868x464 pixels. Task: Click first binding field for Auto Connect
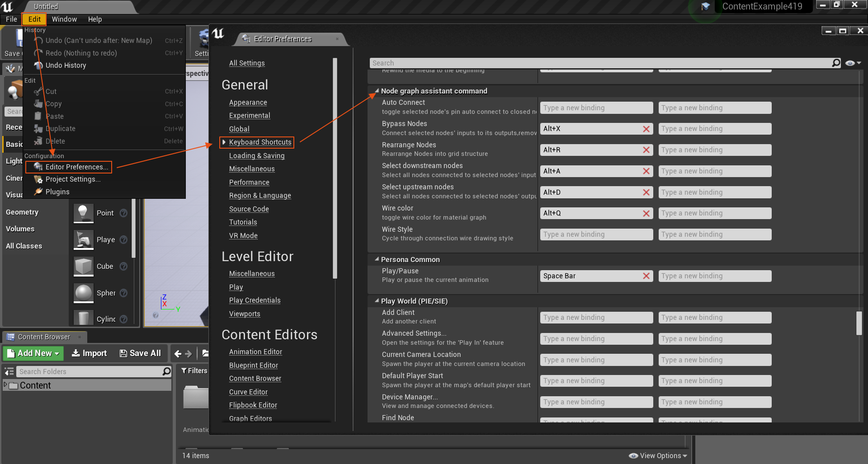596,108
